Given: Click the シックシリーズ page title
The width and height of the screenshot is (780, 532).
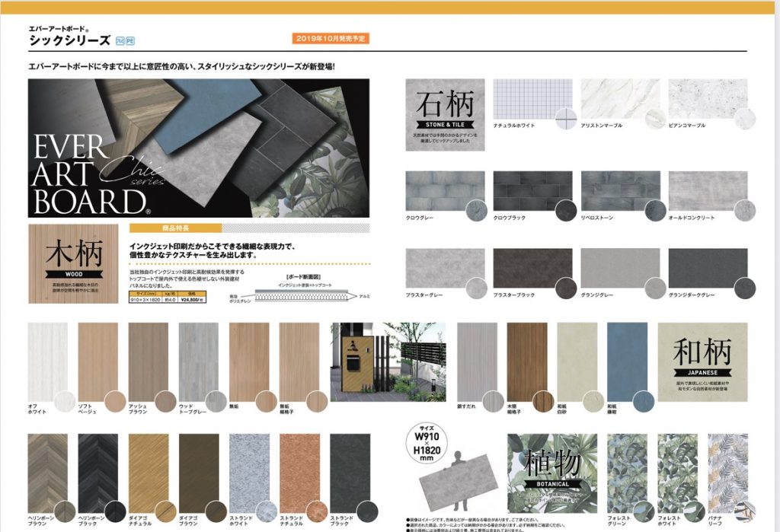Looking at the screenshot, I should 69,41.
